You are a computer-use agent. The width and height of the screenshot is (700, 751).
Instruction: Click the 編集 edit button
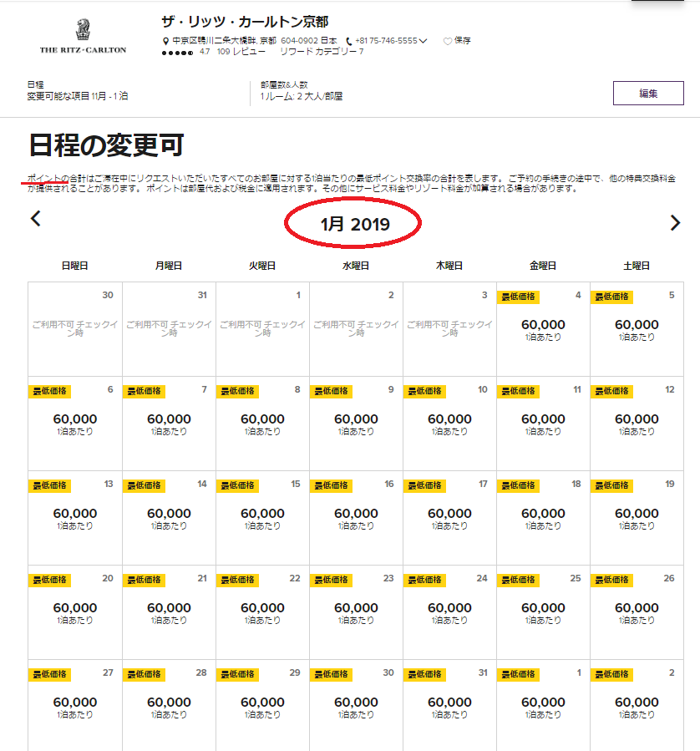tap(648, 93)
